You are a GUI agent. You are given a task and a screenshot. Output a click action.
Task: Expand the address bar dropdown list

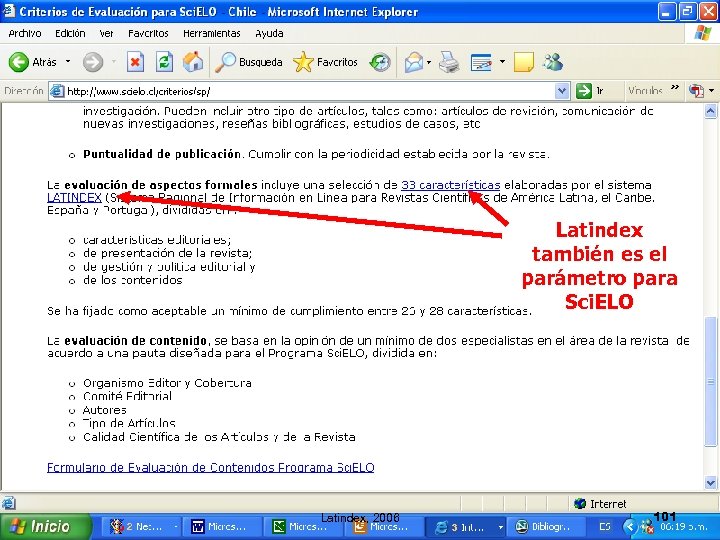pos(562,91)
